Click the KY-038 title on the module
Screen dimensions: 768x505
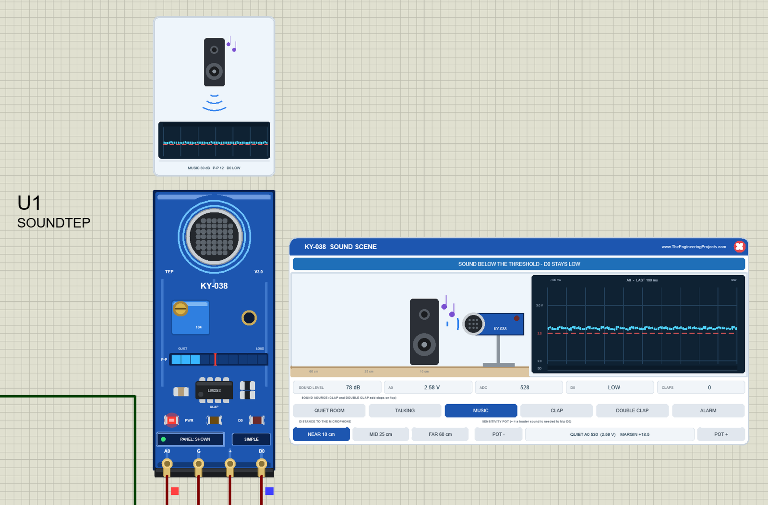point(214,286)
